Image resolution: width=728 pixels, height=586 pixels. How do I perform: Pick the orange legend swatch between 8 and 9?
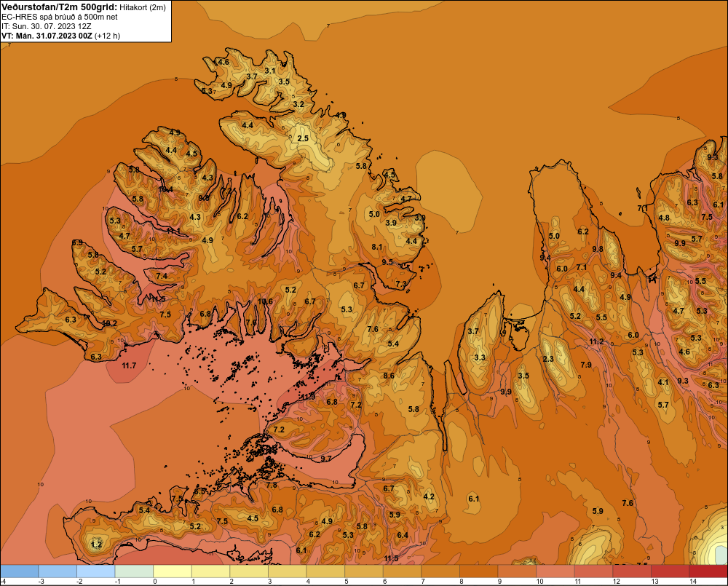point(479,571)
